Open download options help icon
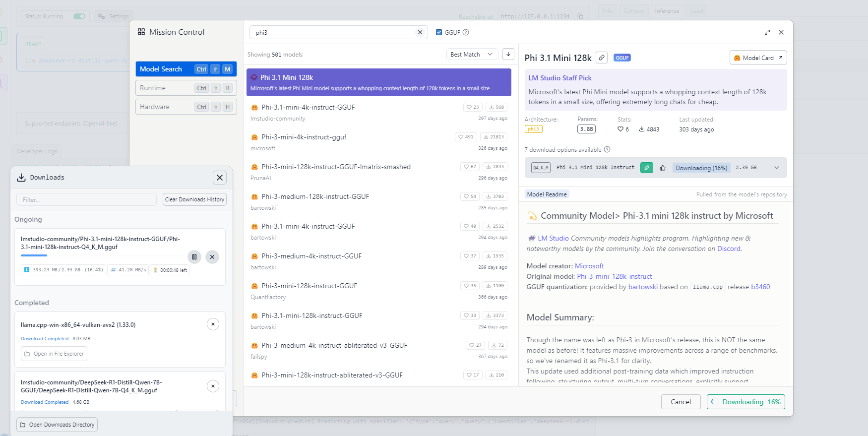Viewport: 868px width, 436px height. (x=607, y=149)
